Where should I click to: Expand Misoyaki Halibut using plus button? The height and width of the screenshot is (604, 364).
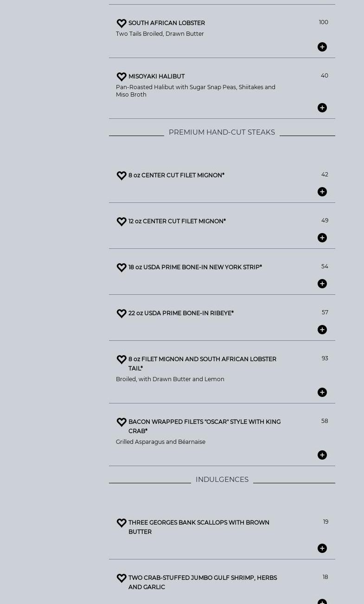[322, 108]
